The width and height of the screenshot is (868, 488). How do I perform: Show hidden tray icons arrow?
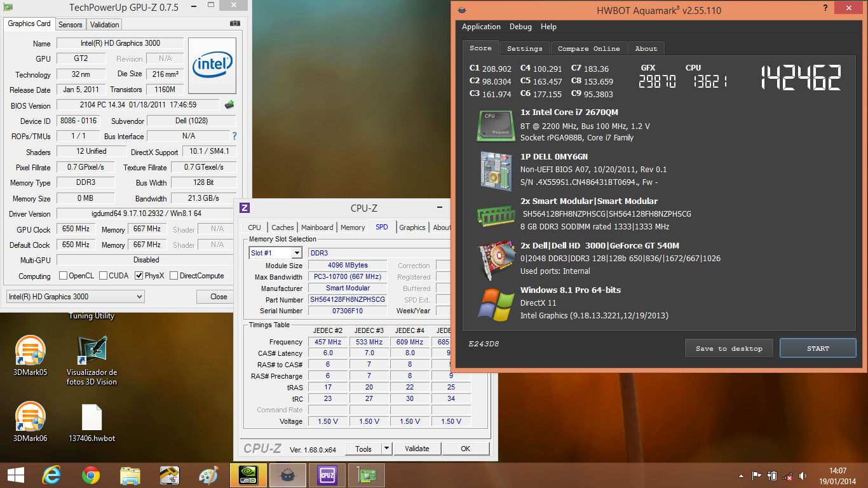pos(741,475)
